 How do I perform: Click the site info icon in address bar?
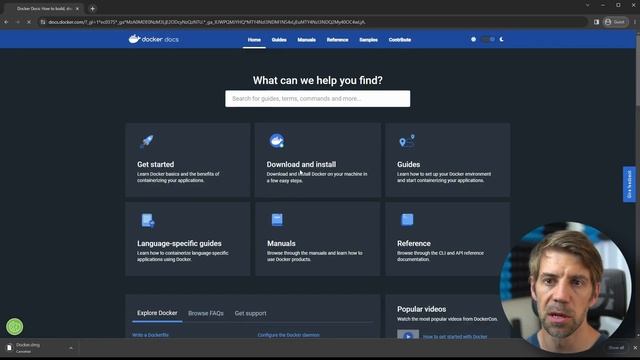click(x=43, y=22)
